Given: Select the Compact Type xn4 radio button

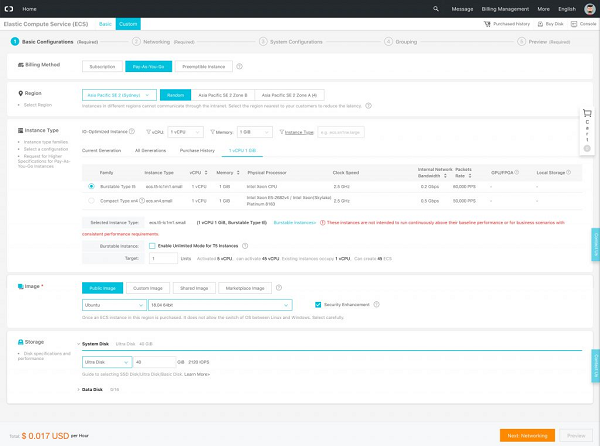Looking at the screenshot, I should pyautogui.click(x=91, y=200).
